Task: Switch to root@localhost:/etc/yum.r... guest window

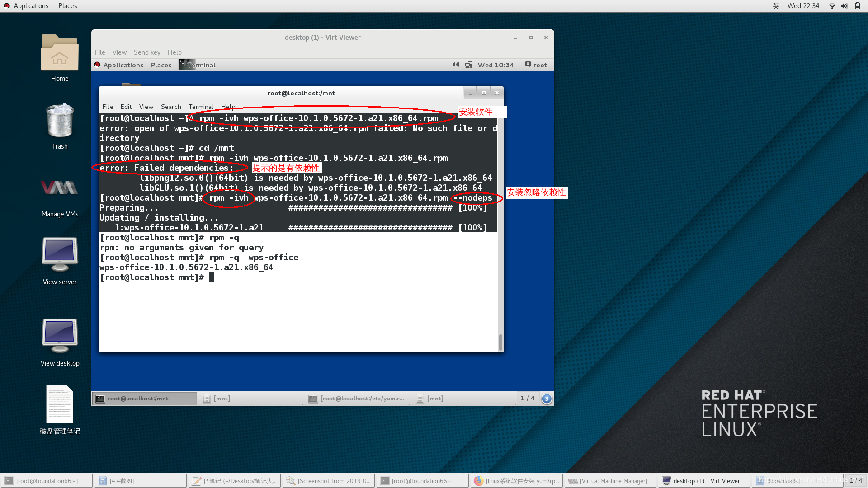Action: coord(357,399)
